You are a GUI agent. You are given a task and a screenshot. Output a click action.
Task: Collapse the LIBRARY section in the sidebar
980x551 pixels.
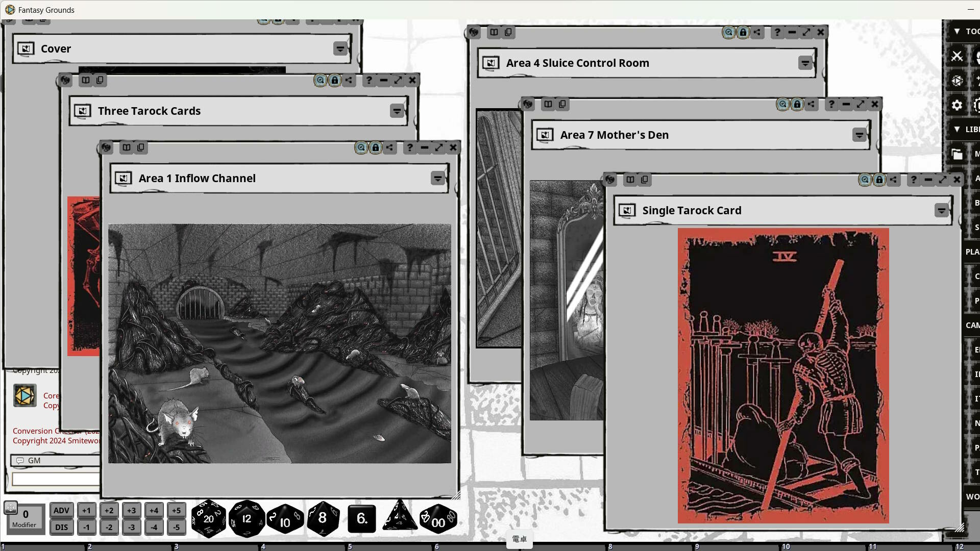point(957,129)
